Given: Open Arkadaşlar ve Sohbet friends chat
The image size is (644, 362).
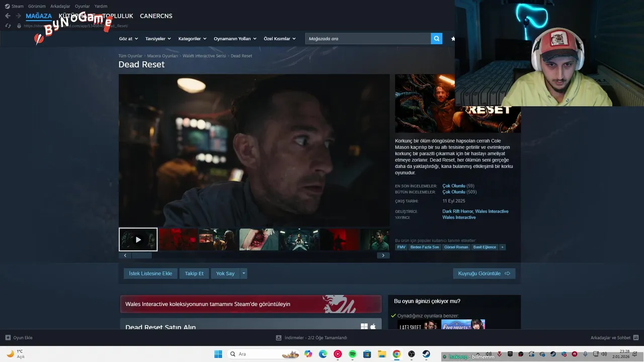Looking at the screenshot, I should point(614,338).
